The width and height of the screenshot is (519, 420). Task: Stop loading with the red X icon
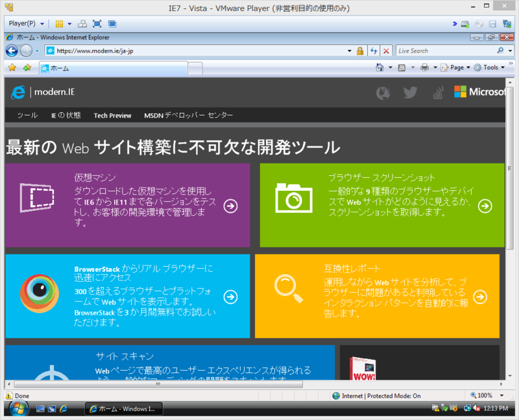coord(386,51)
